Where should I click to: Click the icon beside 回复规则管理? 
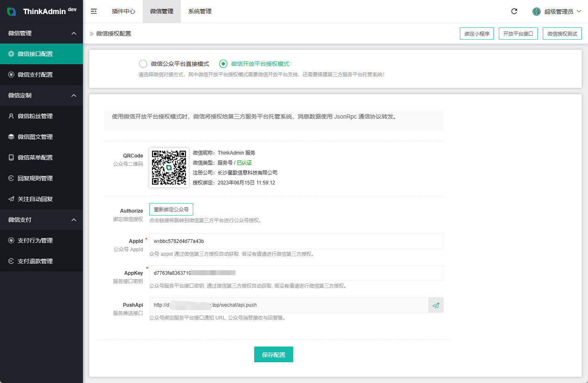tap(11, 178)
